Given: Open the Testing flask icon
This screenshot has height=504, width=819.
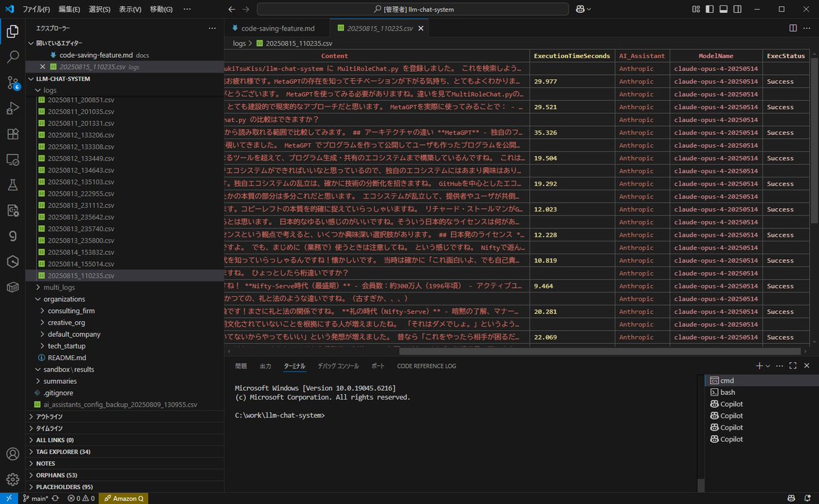Looking at the screenshot, I should tap(12, 185).
